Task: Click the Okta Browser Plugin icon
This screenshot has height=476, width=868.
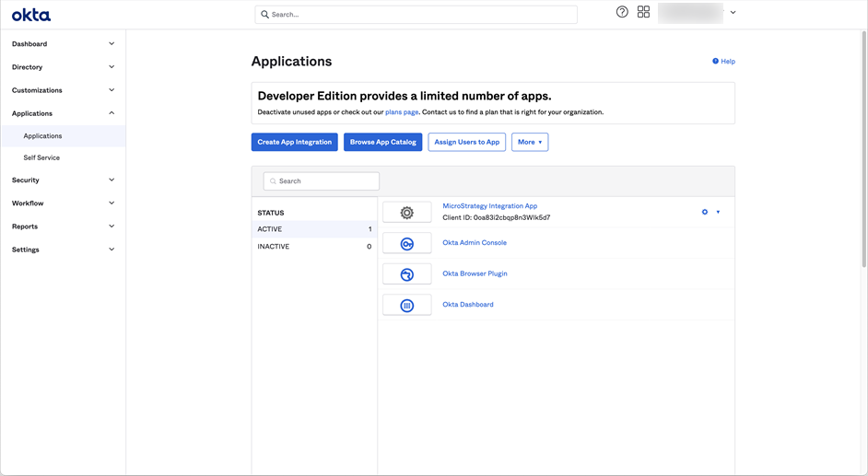Action: 406,274
